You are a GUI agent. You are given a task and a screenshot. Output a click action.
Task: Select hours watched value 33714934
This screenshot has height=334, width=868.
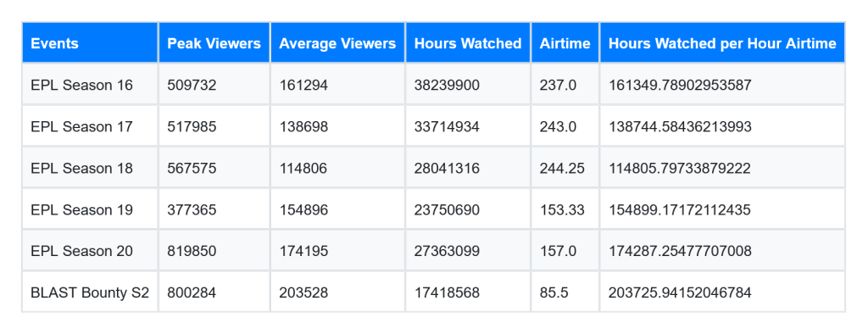click(x=447, y=127)
